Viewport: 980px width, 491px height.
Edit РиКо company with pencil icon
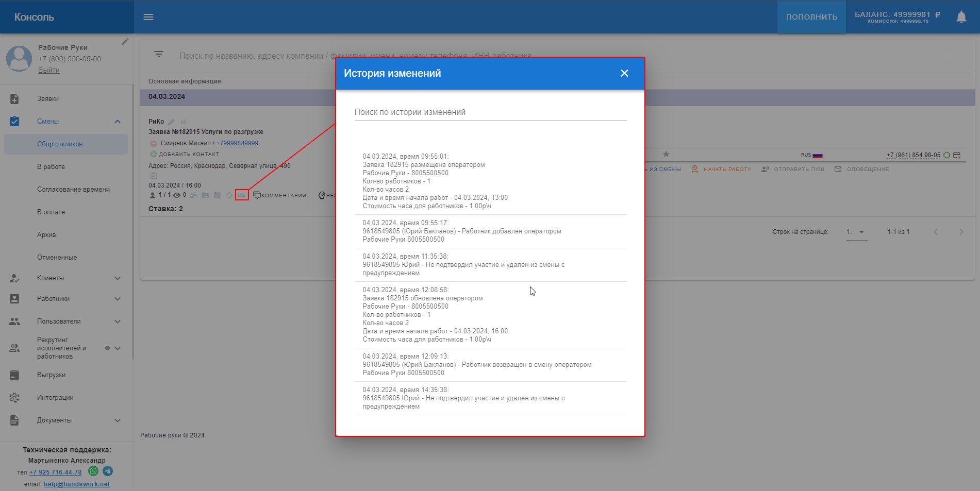pyautogui.click(x=171, y=122)
